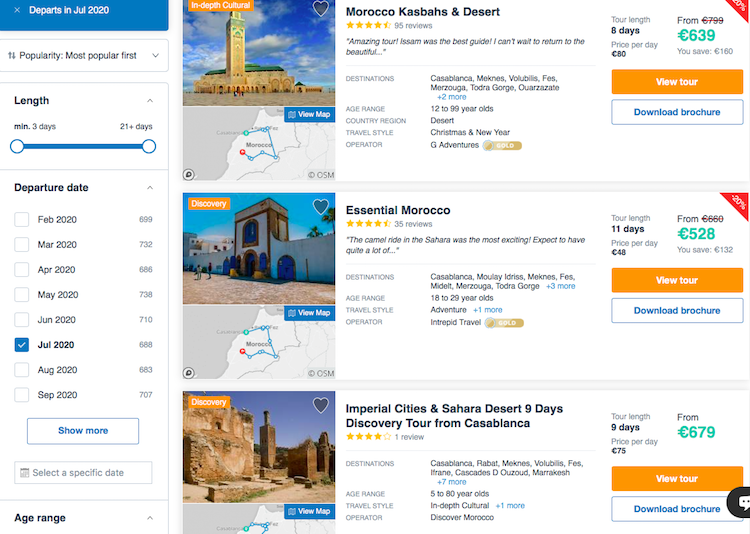Image resolution: width=750 pixels, height=534 pixels.
Task: Click the live chat bubble icon
Action: point(742,502)
